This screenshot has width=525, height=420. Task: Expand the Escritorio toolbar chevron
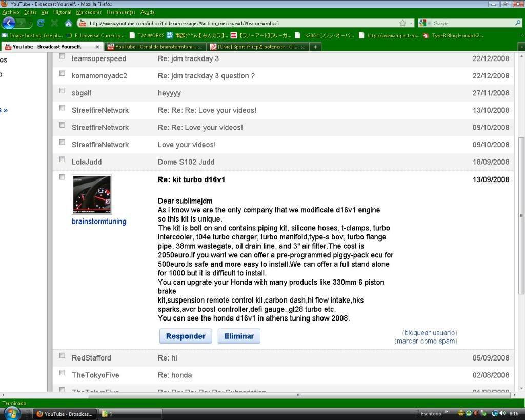(x=446, y=412)
